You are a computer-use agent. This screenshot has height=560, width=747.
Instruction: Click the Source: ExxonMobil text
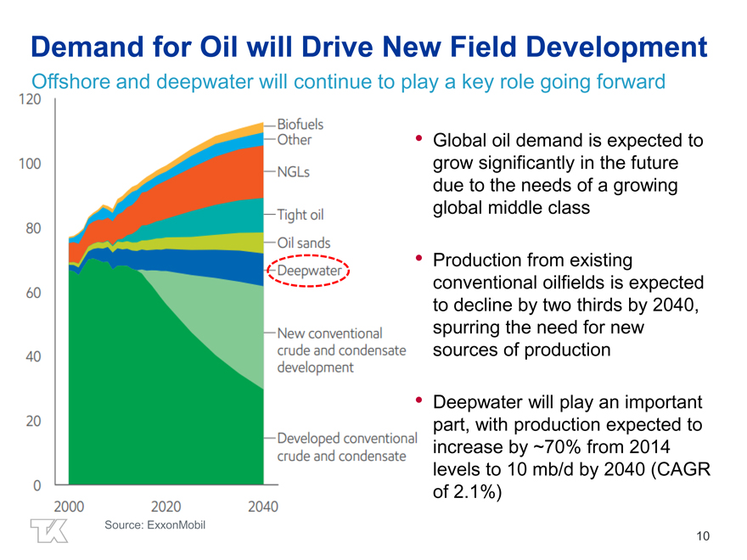click(x=154, y=526)
